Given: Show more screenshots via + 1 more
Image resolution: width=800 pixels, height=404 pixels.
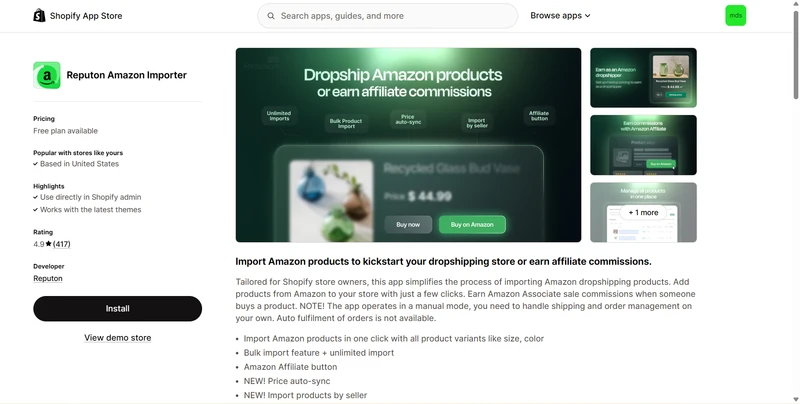Looking at the screenshot, I should pyautogui.click(x=643, y=212).
